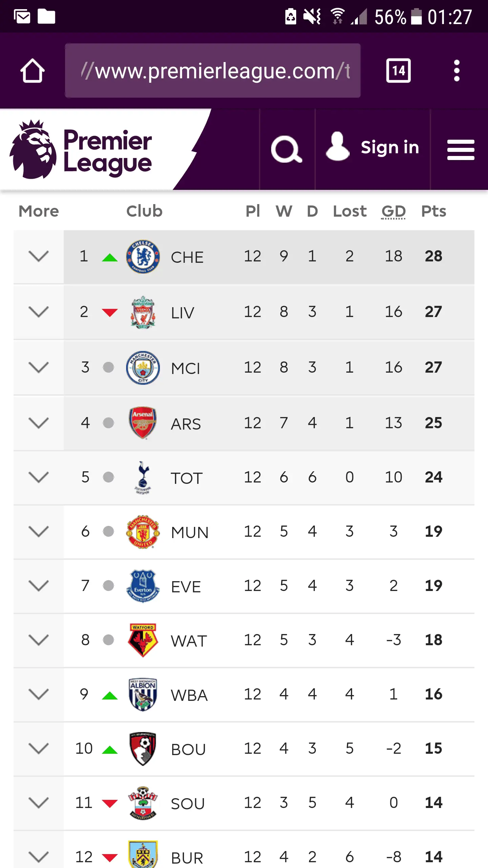Open the site search magnifier

[x=287, y=149]
